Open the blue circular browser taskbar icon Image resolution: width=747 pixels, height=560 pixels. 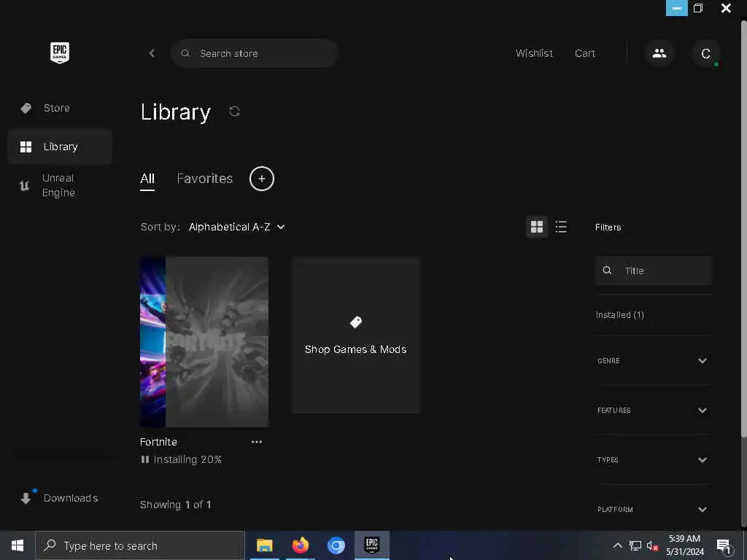(x=336, y=545)
